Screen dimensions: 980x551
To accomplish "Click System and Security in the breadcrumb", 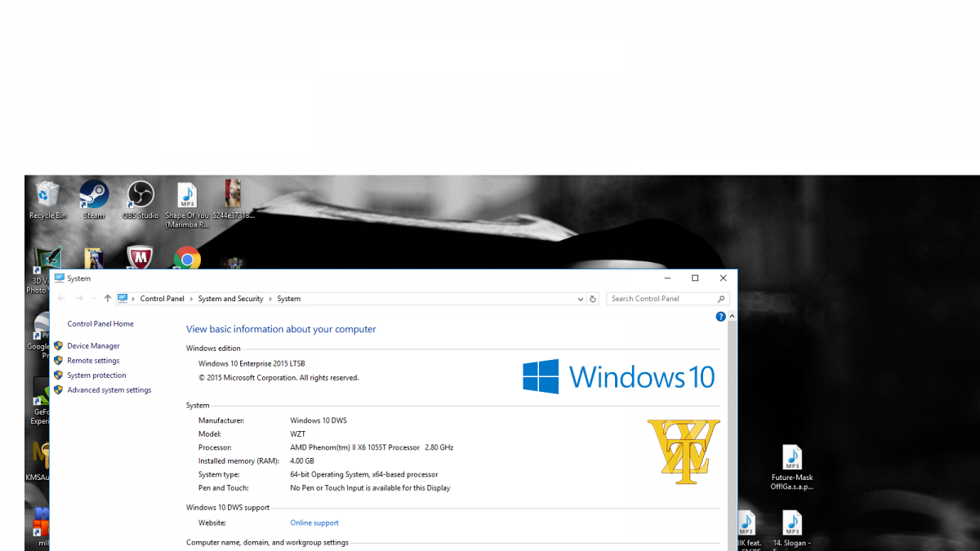I will pyautogui.click(x=231, y=299).
